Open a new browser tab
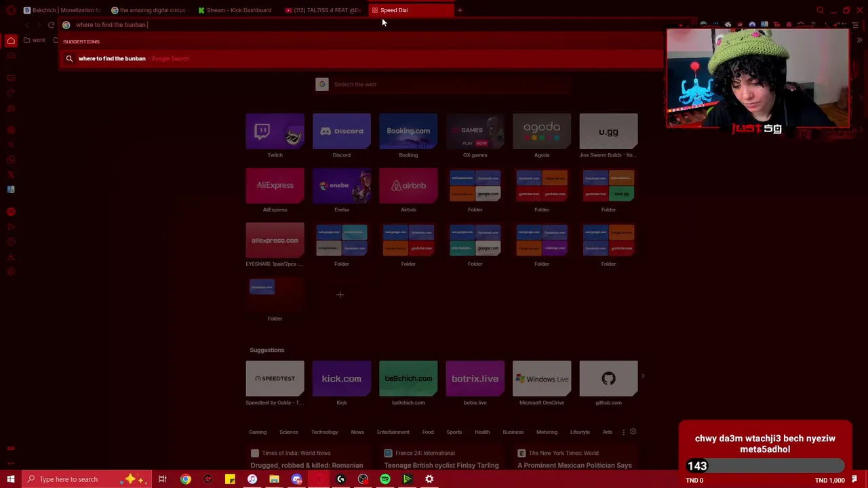 pyautogui.click(x=460, y=10)
